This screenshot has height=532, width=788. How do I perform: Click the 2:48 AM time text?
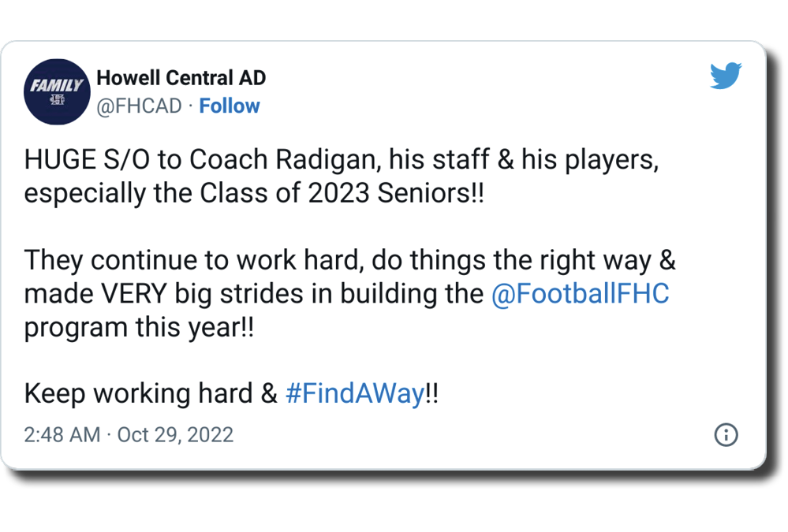[x=62, y=434]
